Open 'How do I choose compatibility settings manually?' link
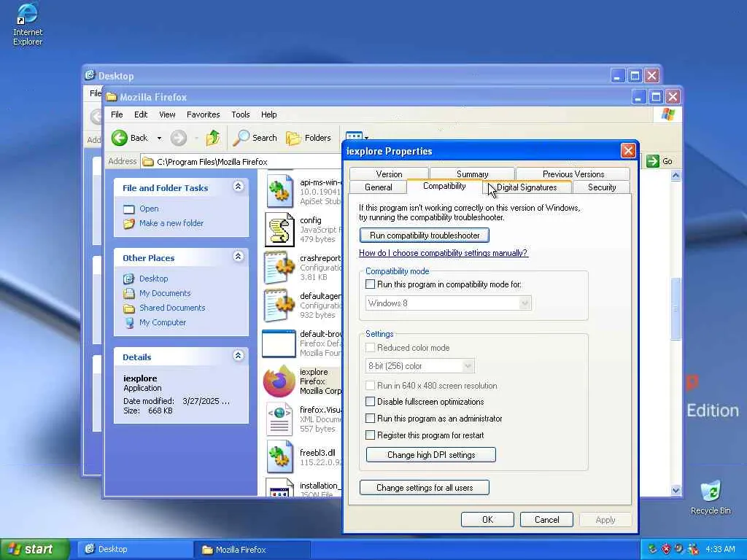Viewport: 747px width, 560px height. click(443, 253)
